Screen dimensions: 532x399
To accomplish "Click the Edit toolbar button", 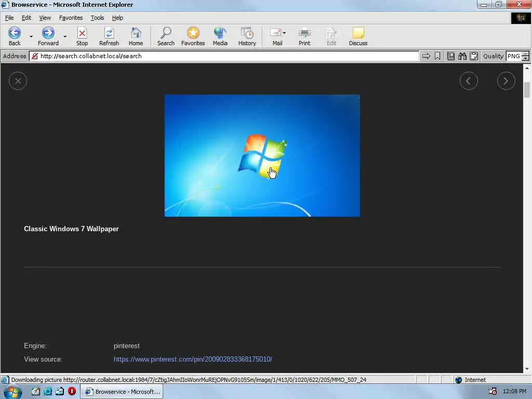I will [x=331, y=36].
